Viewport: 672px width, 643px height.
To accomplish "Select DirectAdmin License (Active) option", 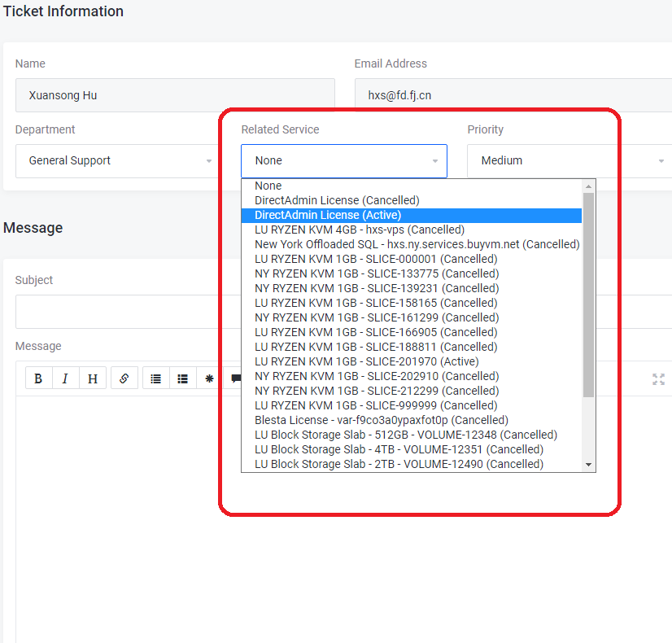I will (412, 215).
